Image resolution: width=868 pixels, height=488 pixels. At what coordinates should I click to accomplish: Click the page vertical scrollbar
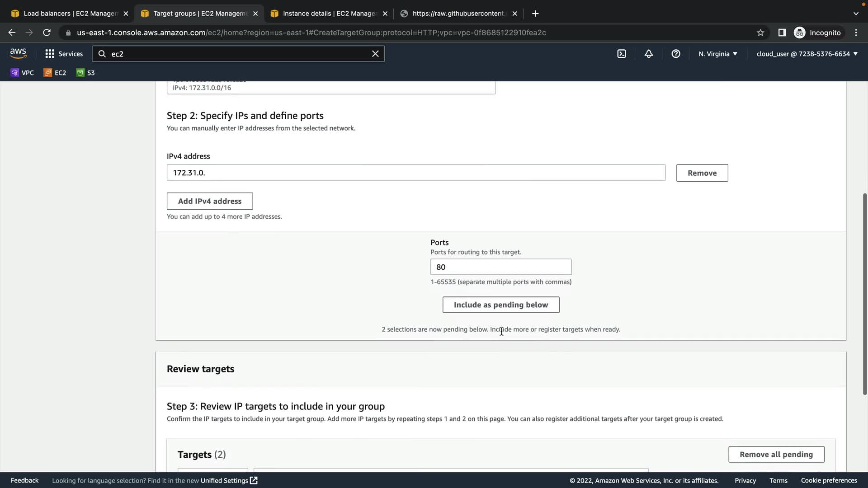[x=864, y=294]
